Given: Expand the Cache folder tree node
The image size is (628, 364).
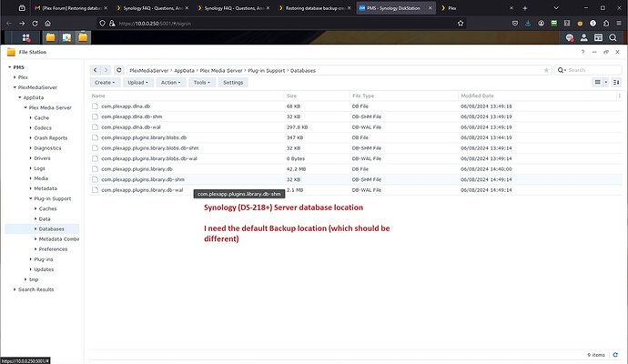Looking at the screenshot, I should tap(30, 117).
